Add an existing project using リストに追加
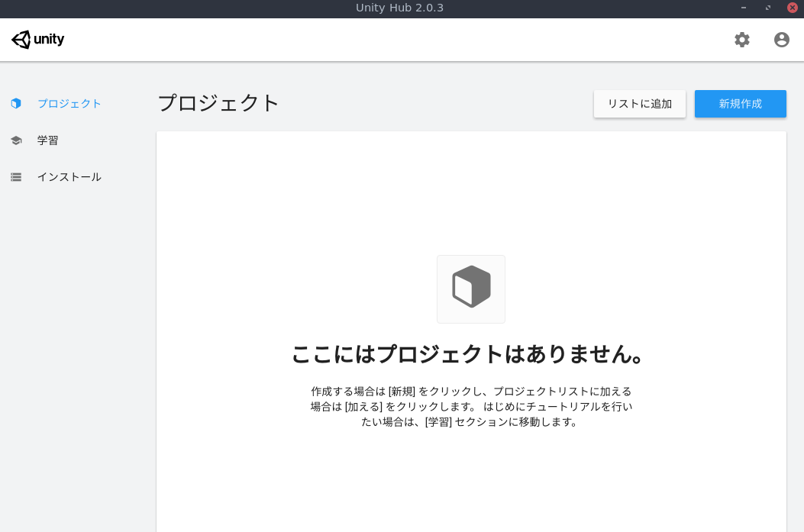This screenshot has width=804, height=532. point(640,104)
